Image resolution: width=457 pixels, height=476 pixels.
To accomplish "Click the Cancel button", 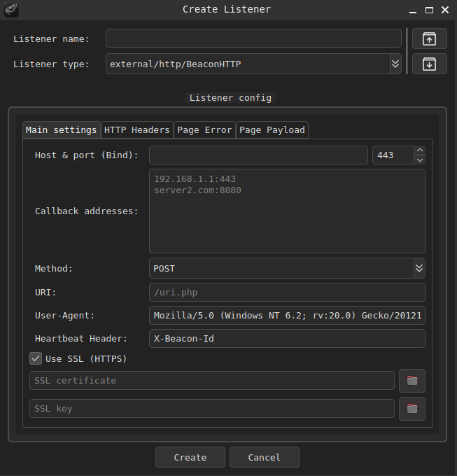I will (x=264, y=457).
